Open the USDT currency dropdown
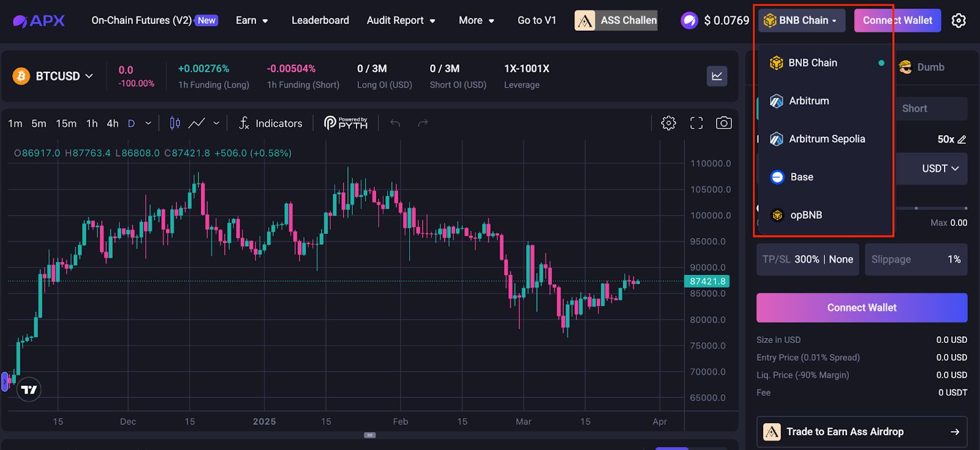The image size is (980, 450). tap(940, 168)
